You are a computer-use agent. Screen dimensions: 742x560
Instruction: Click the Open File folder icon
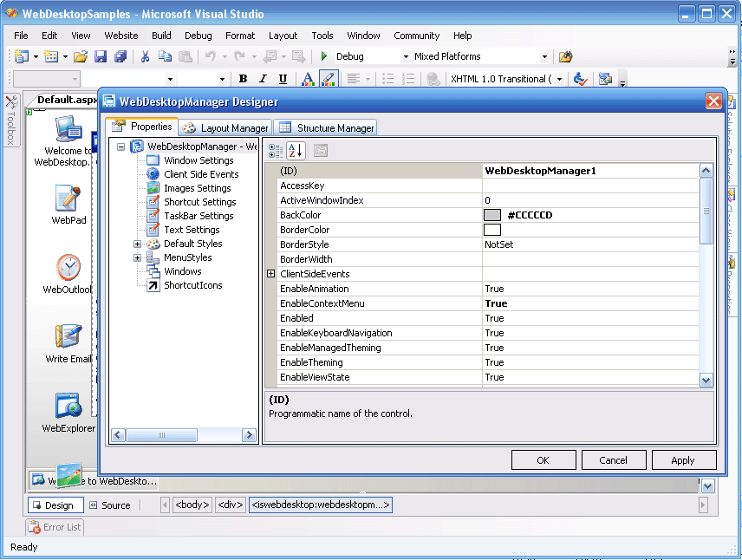tap(80, 56)
